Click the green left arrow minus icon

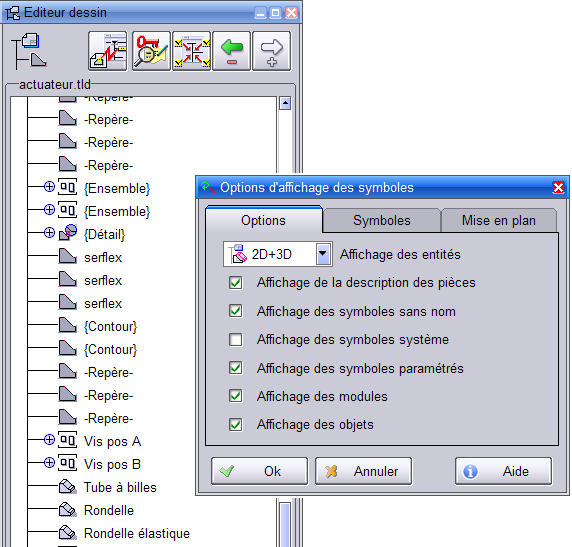click(x=232, y=51)
